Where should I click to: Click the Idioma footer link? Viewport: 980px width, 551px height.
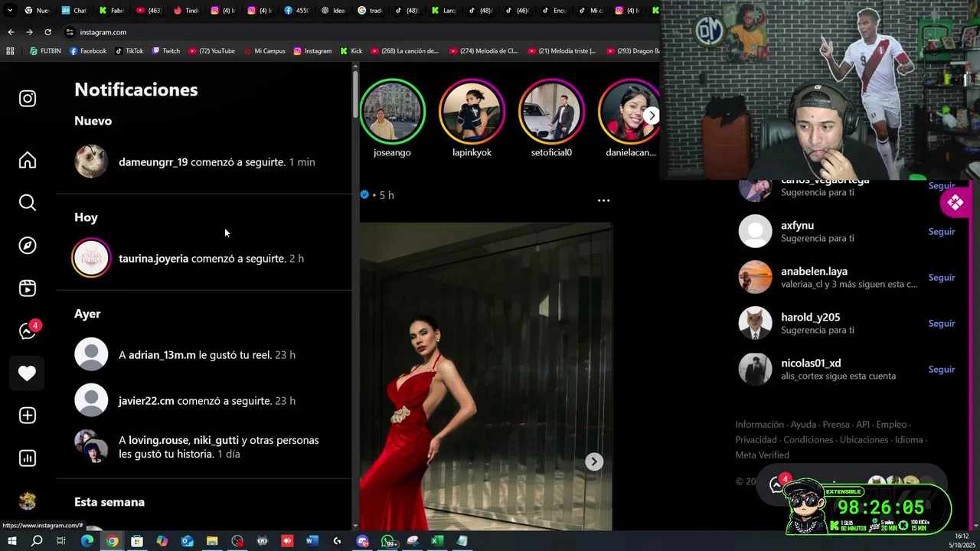click(909, 440)
